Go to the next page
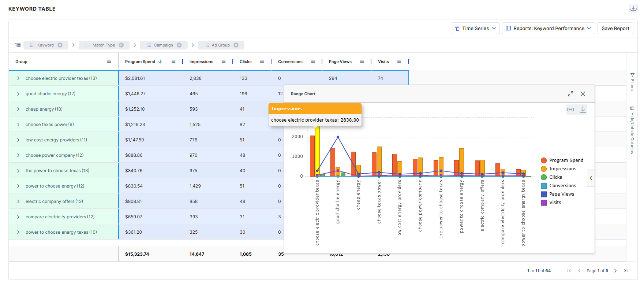 (615, 271)
